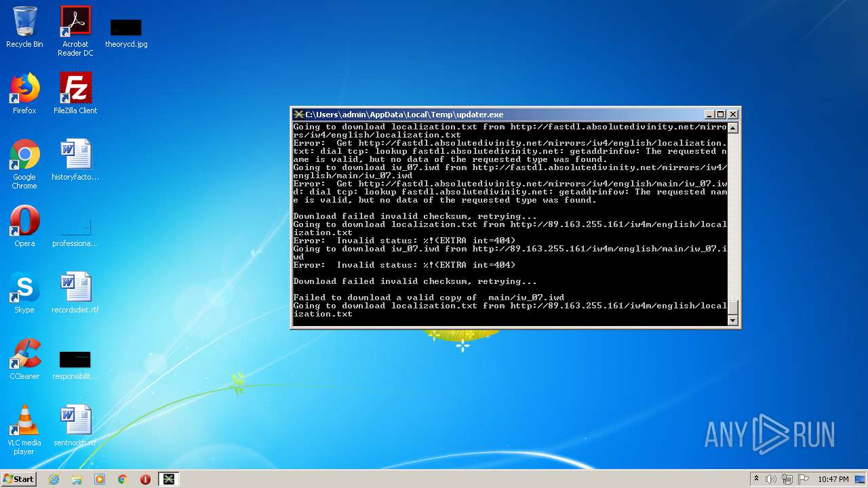Viewport: 868px width, 488px height.
Task: Click first 'Download failed invalid checksum' line
Action: click(415, 216)
